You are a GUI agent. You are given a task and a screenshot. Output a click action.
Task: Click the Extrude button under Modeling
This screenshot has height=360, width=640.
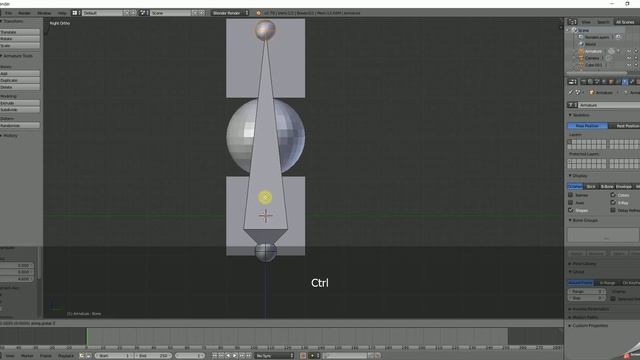[x=20, y=103]
